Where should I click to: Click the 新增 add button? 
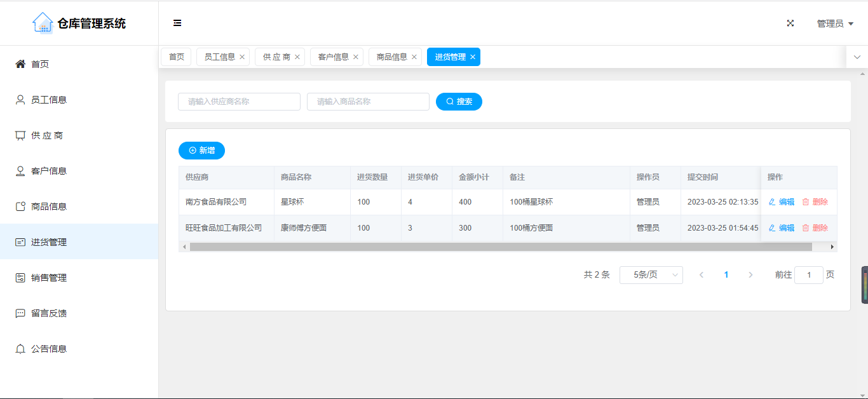click(201, 151)
